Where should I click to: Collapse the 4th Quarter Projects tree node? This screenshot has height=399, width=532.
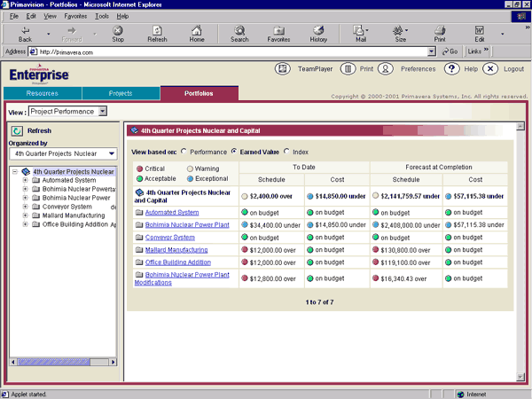click(x=14, y=172)
